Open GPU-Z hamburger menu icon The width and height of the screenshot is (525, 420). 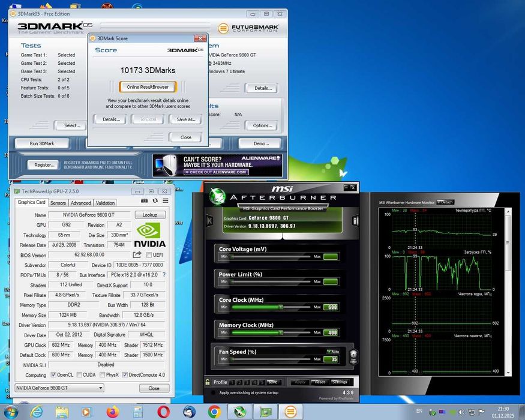pyautogui.click(x=166, y=200)
